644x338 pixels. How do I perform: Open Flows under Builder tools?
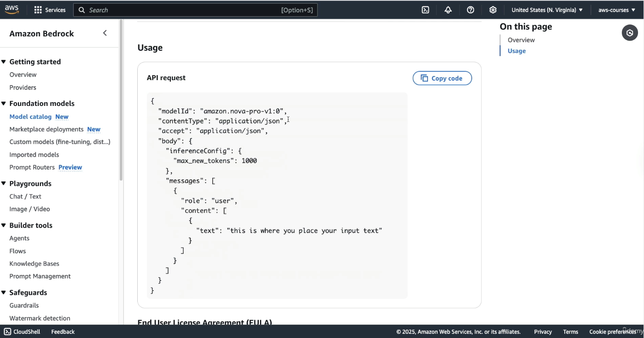18,251
